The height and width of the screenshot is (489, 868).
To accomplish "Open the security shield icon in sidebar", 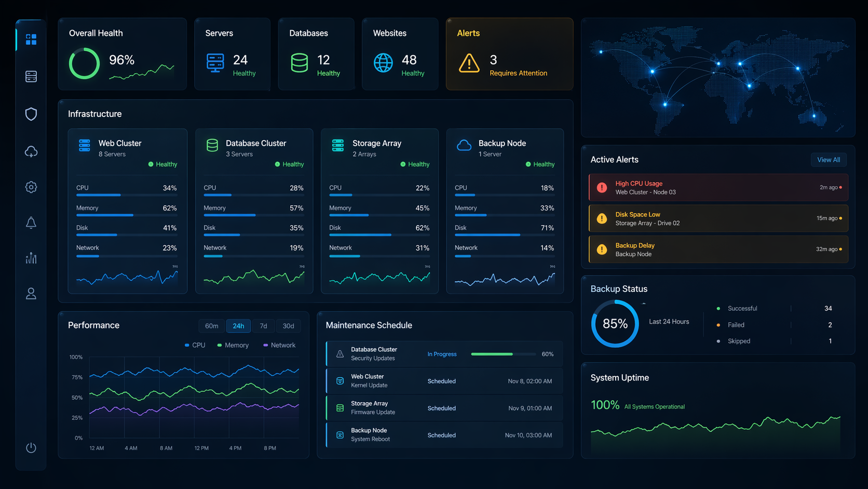I will click(x=31, y=114).
